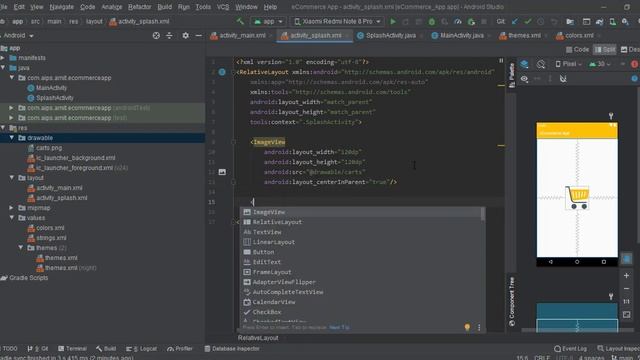Expand the manifests folder
640x360 pixels.
pos(2,58)
